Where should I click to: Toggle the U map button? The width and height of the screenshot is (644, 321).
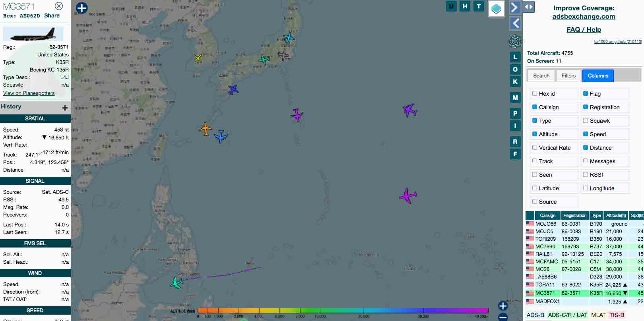(451, 6)
